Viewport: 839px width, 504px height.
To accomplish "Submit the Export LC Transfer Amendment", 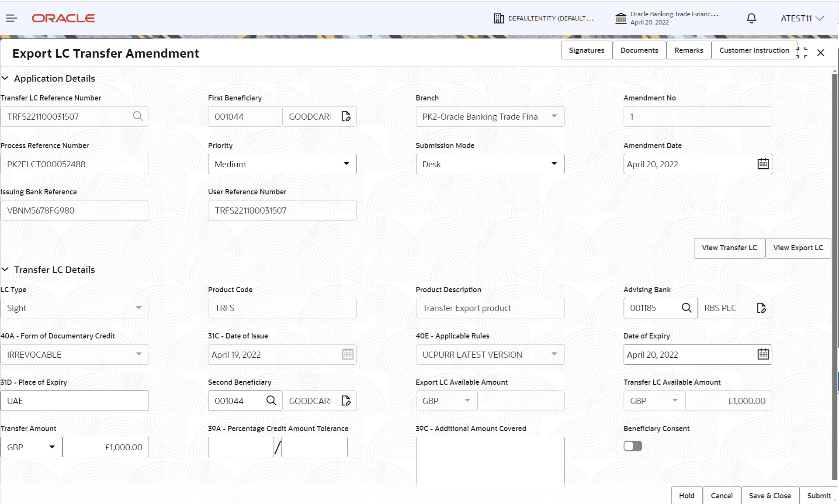I will click(x=818, y=495).
